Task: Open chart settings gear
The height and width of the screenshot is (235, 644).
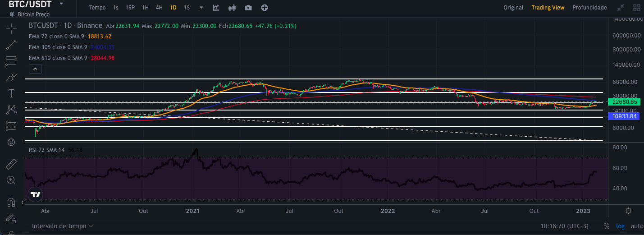Action: pos(629,211)
